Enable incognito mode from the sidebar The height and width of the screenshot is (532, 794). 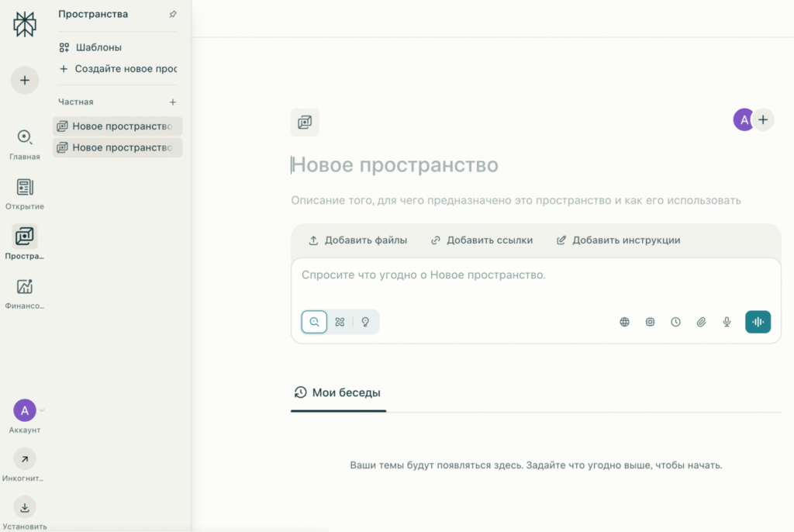(x=24, y=460)
